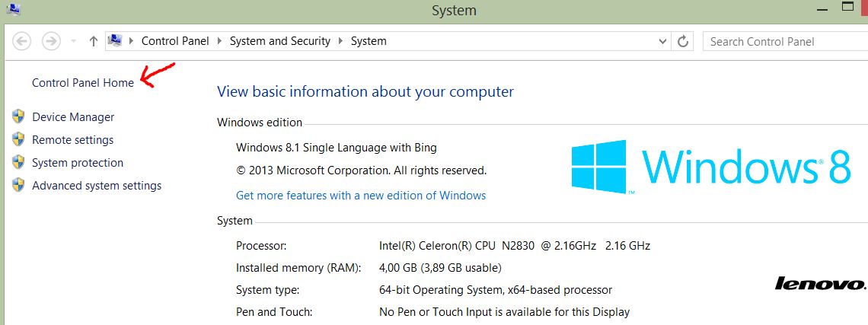Image resolution: width=868 pixels, height=325 pixels.
Task: Select the System and Security breadcrumb
Action: pyautogui.click(x=280, y=41)
